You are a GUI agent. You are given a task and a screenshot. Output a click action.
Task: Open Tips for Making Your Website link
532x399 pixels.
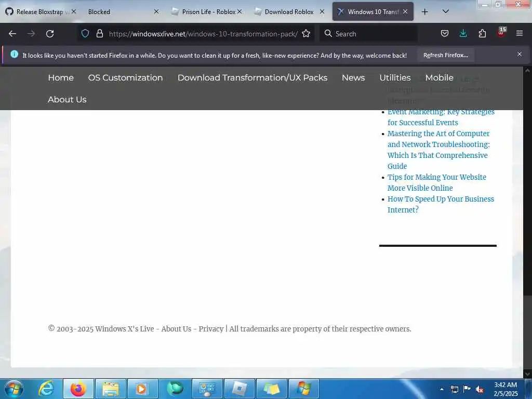[436, 182]
